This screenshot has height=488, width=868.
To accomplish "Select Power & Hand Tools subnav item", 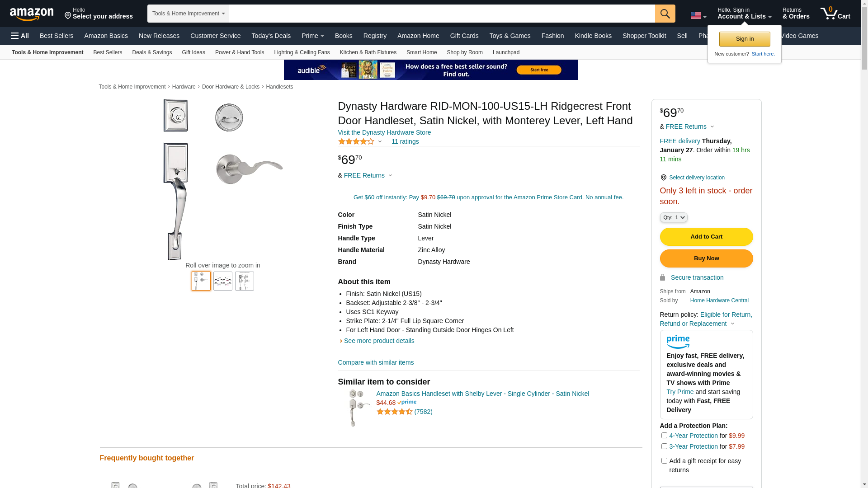I will point(240,52).
